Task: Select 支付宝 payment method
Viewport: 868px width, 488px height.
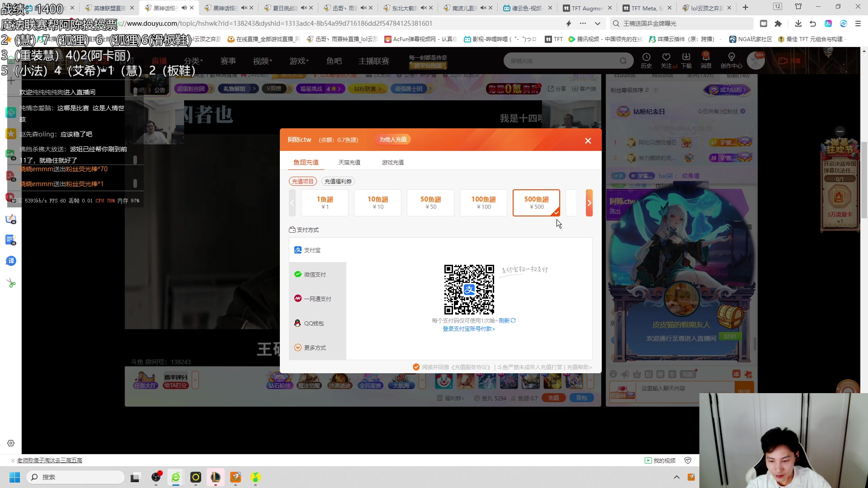Action: (317, 250)
